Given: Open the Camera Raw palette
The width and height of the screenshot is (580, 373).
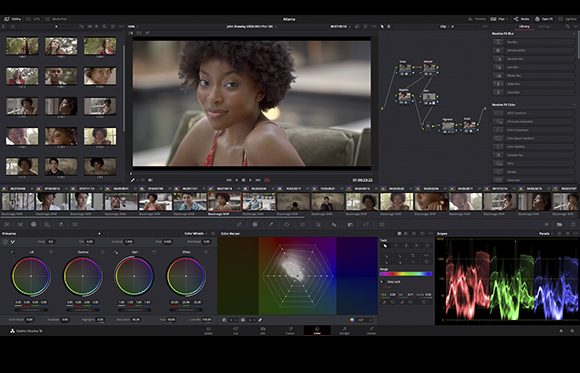Looking at the screenshot, I should click(x=7, y=224).
